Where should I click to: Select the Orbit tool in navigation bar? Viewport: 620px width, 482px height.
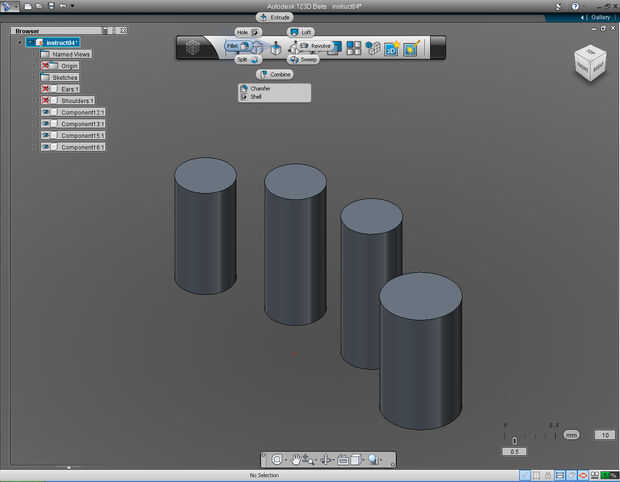pos(326,459)
